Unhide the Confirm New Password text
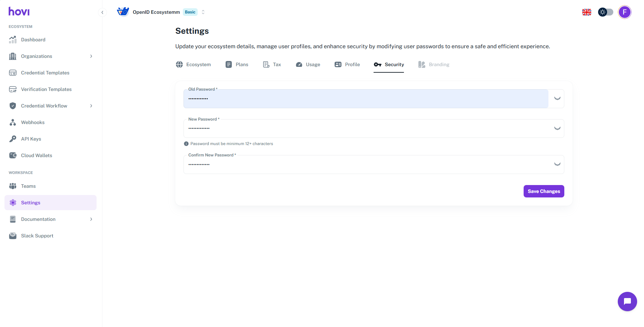 (x=557, y=164)
